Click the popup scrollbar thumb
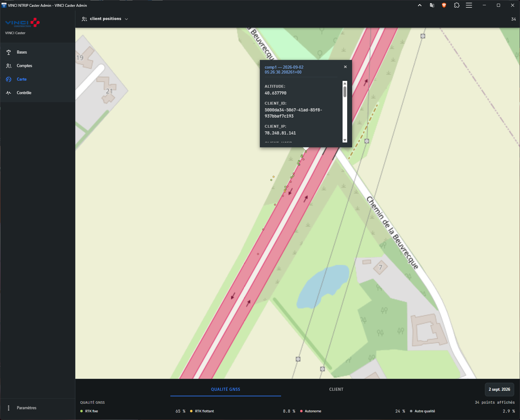Viewport: 520px width, 420px height. (345, 92)
